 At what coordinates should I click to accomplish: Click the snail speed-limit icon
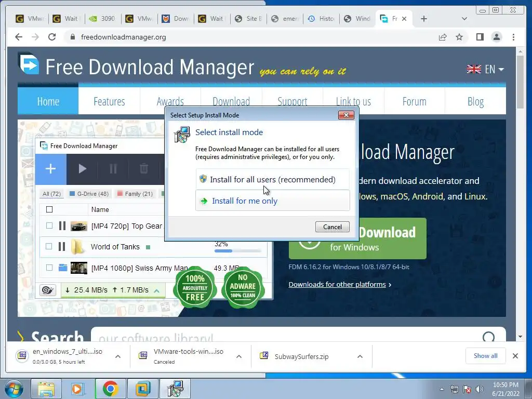point(48,290)
